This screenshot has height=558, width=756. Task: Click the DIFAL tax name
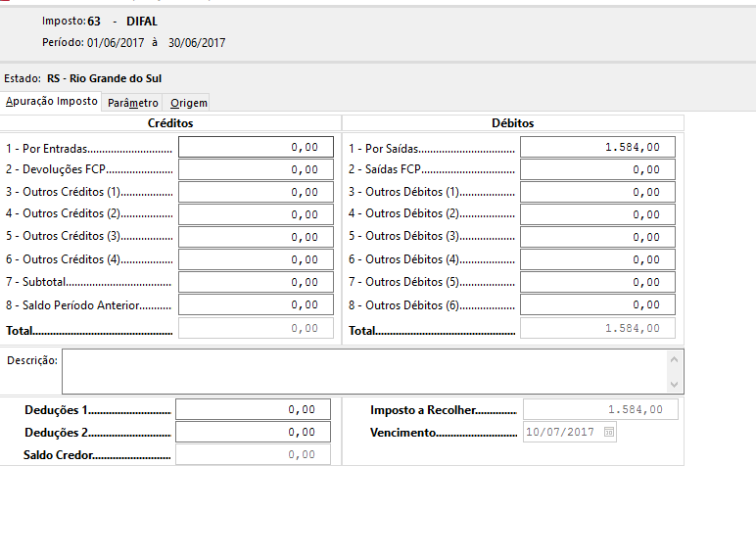click(x=142, y=22)
